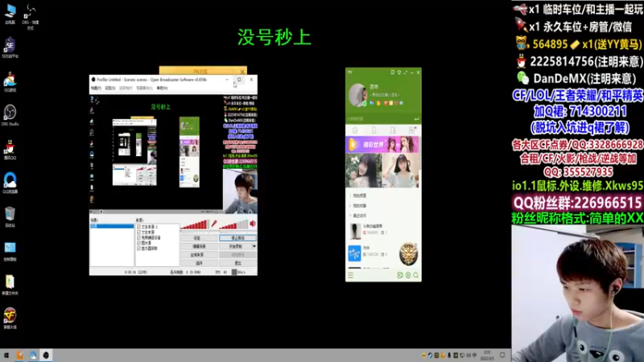
Task: Click orange app icon on taskbar
Action: pos(19,356)
